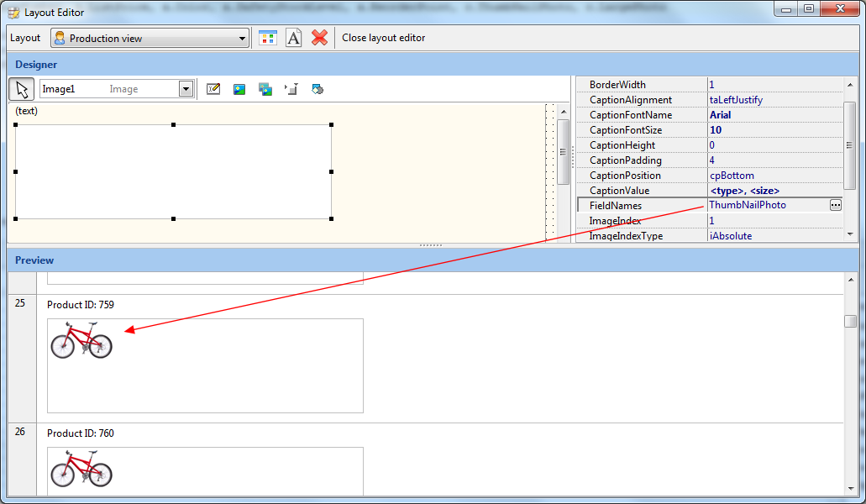
Task: Click the colored grid layout icon
Action: point(268,38)
